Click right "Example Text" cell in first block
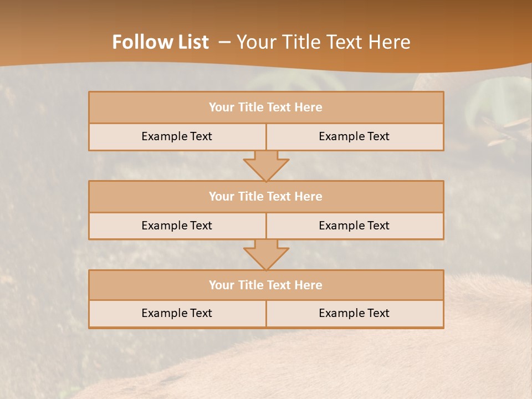This screenshot has height=399, width=532. tap(355, 137)
